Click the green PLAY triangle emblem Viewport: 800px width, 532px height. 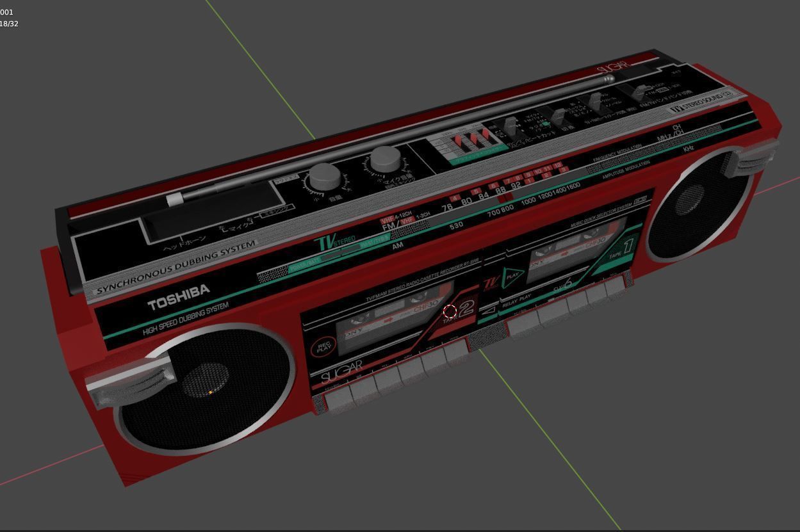point(513,277)
